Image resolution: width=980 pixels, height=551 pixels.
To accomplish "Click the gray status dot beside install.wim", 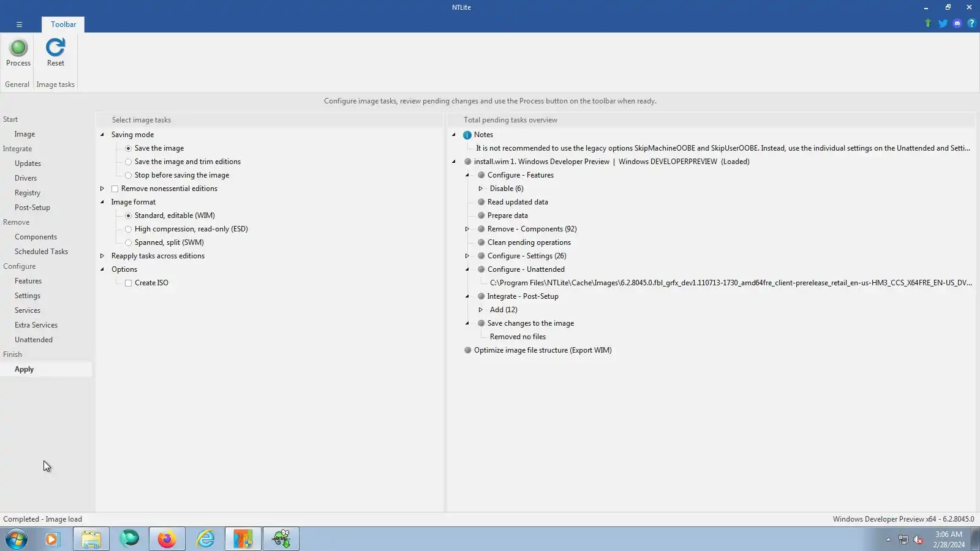I will point(467,162).
